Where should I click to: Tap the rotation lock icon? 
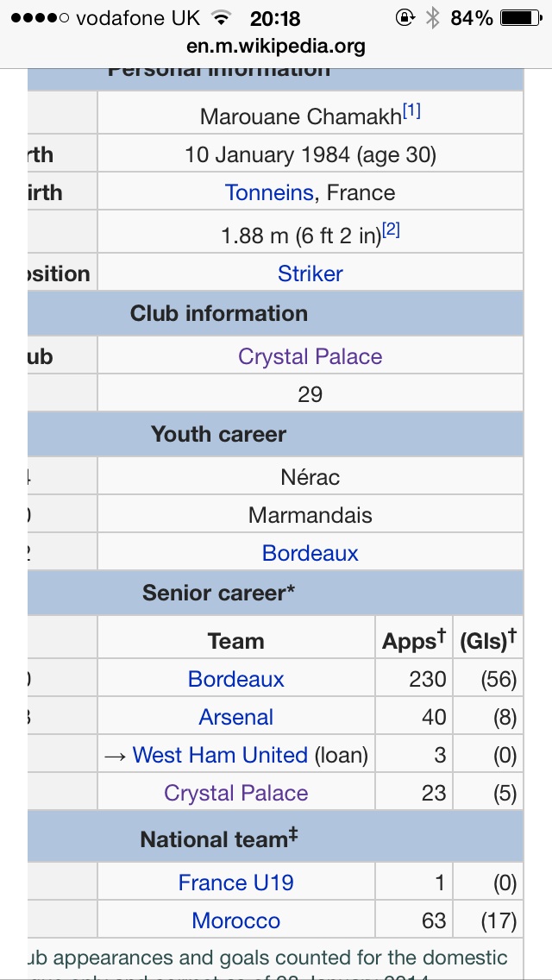tap(405, 18)
